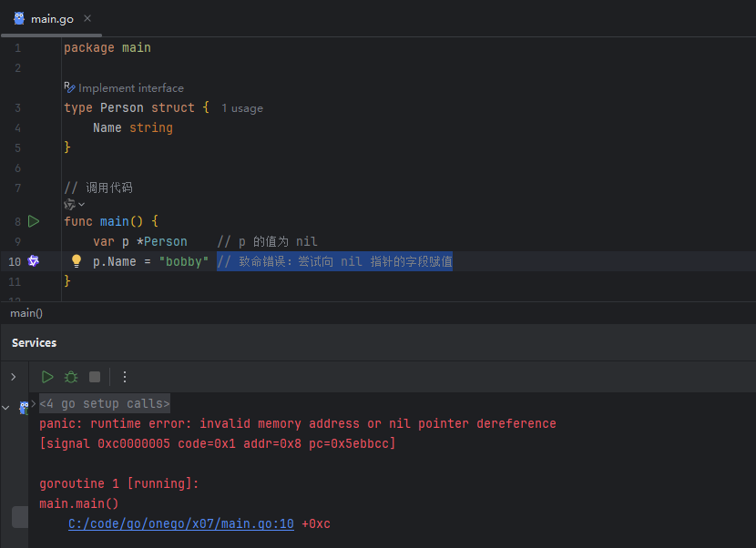Click the Person struct name on line 3

[121, 107]
